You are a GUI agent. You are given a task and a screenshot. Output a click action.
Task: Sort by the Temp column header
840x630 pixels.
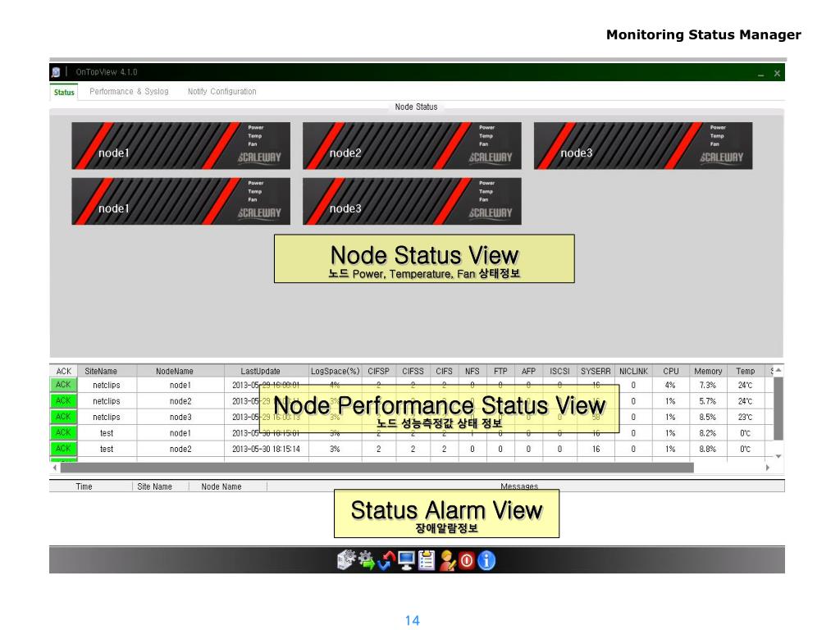click(x=745, y=371)
